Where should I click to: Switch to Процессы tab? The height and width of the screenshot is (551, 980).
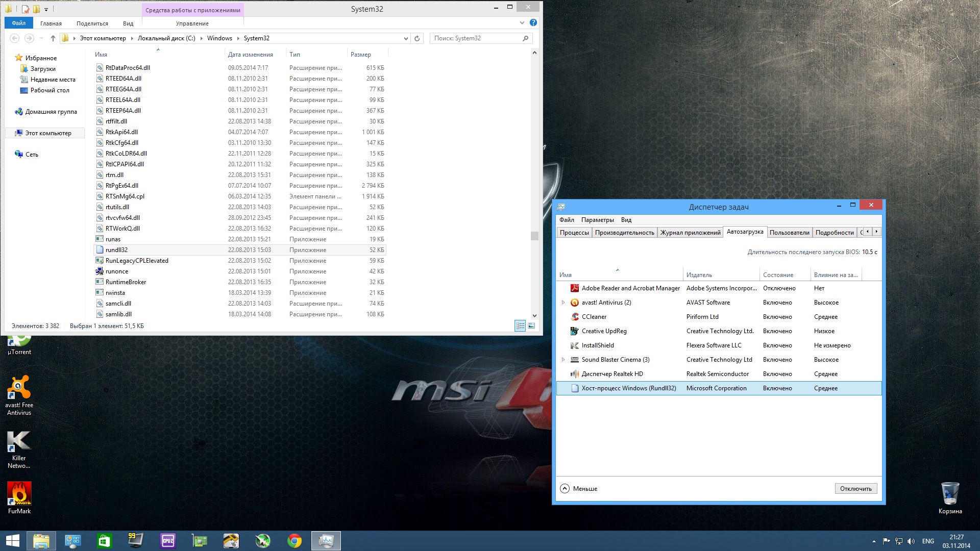point(574,233)
